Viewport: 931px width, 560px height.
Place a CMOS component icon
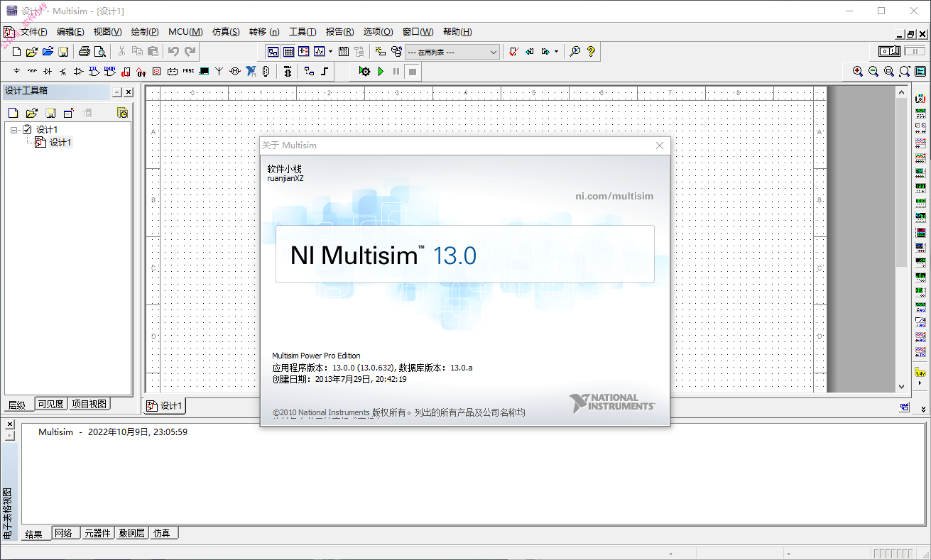tap(110, 71)
